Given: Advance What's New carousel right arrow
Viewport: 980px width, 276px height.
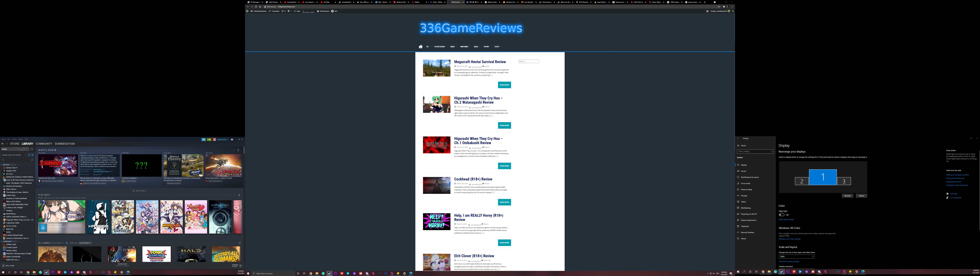Looking at the screenshot, I should coord(238,150).
